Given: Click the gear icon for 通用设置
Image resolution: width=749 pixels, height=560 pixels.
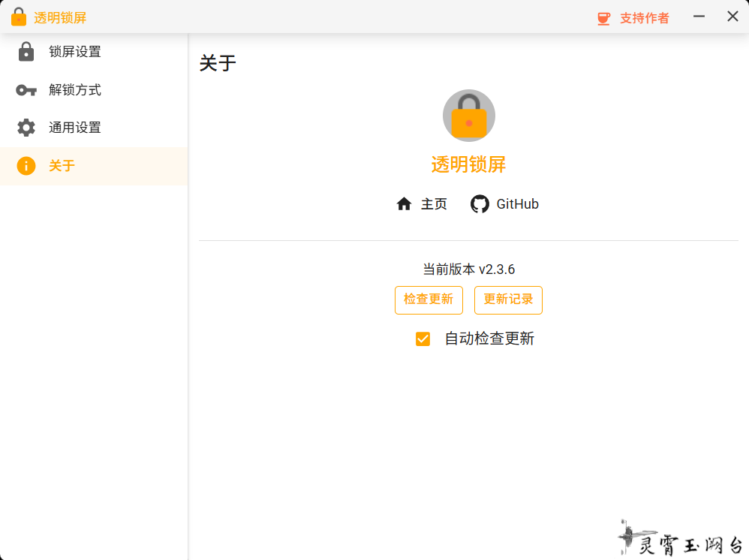Looking at the screenshot, I should click(x=26, y=128).
